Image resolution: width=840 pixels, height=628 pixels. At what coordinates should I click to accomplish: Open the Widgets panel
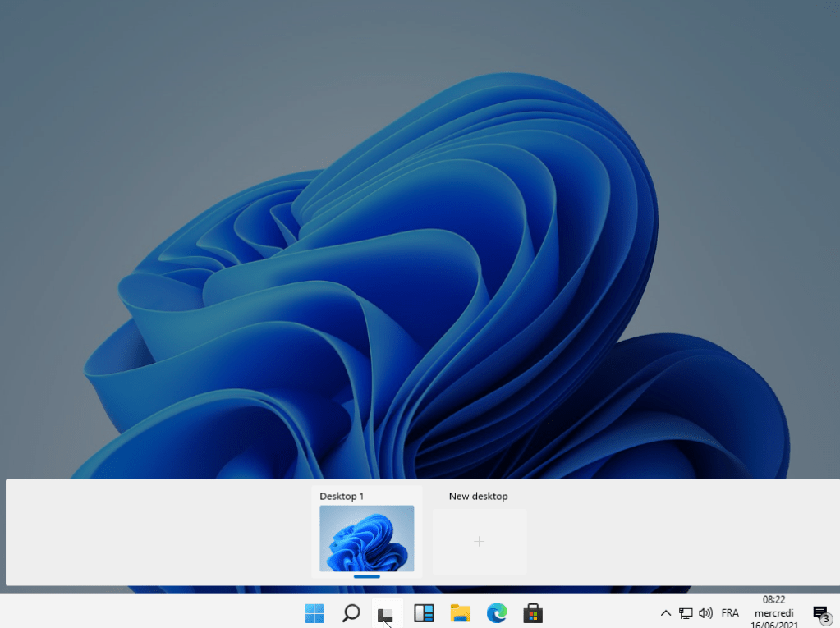pyautogui.click(x=424, y=612)
